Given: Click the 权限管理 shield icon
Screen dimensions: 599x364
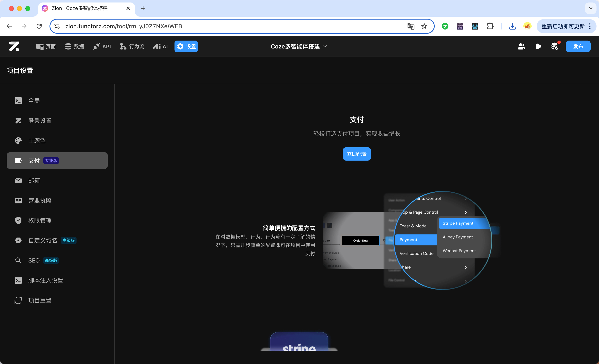Looking at the screenshot, I should 18,220.
